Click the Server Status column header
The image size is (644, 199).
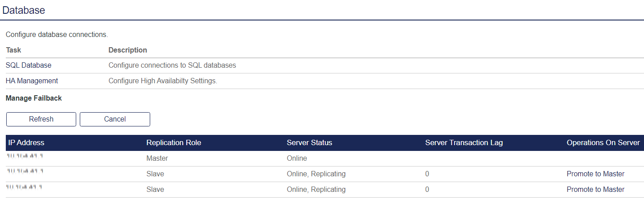(309, 143)
